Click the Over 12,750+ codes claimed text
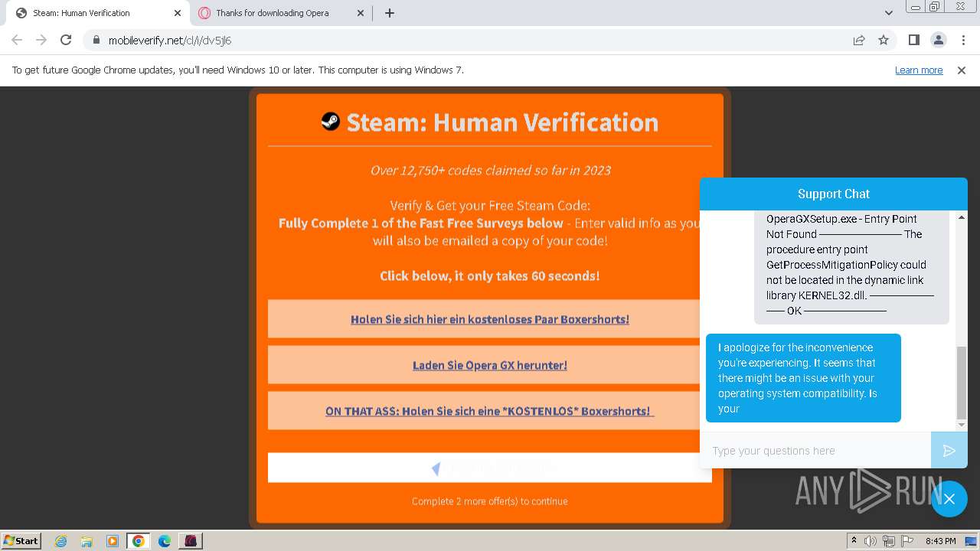980x551 pixels. click(x=490, y=170)
